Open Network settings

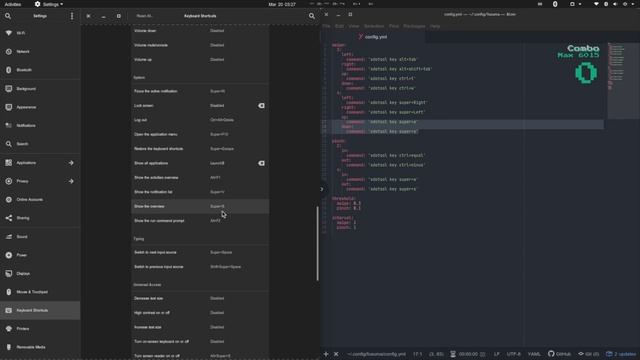(x=40, y=52)
